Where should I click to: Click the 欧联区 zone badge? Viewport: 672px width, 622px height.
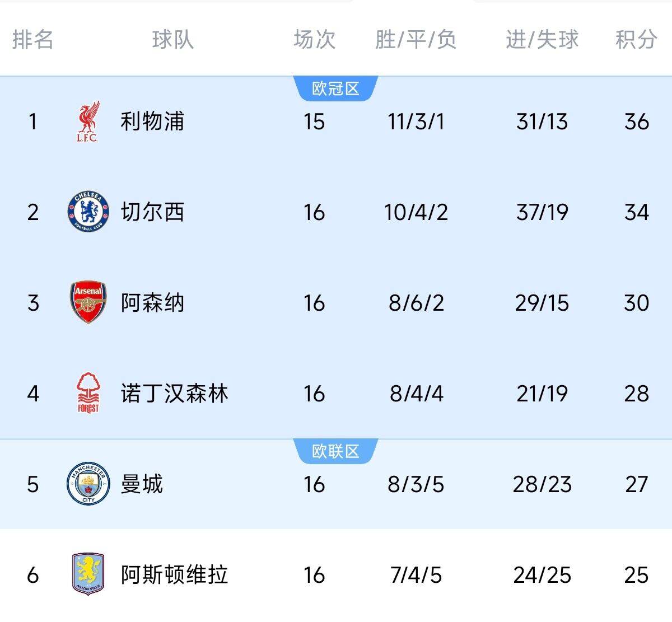[x=335, y=452]
